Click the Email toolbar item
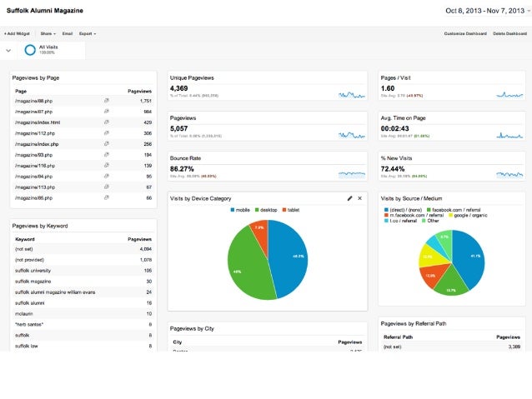 68,33
